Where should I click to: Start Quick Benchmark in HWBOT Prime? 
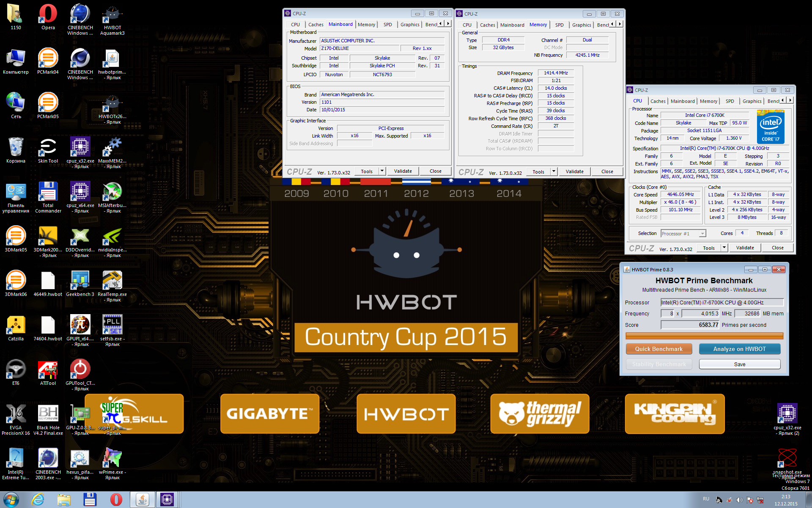658,349
